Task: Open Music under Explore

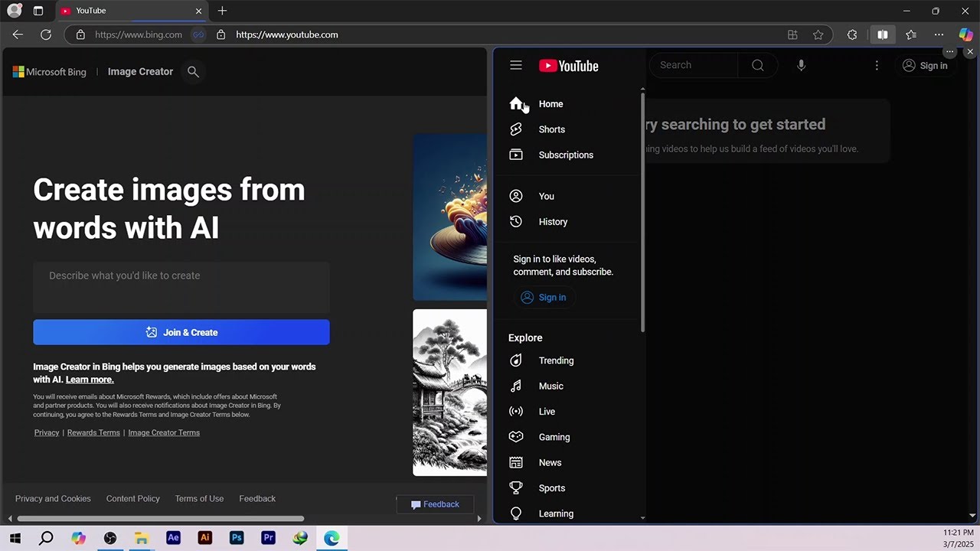Action: (x=567, y=386)
